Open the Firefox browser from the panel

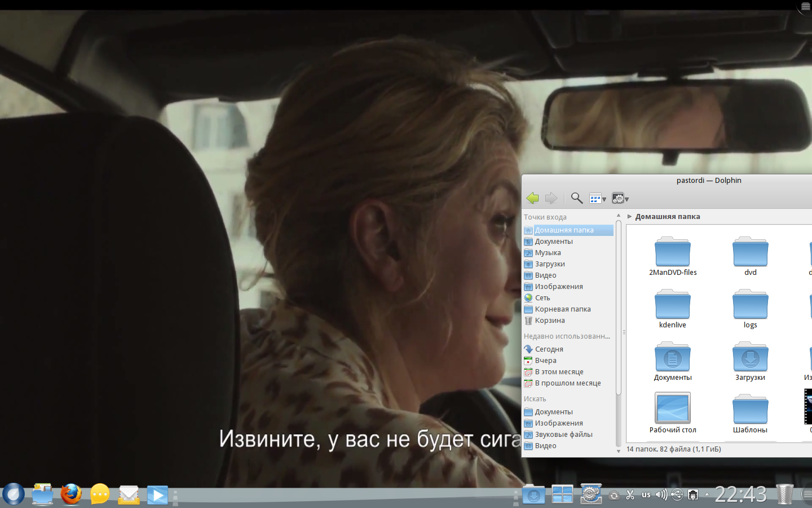pos(71,494)
